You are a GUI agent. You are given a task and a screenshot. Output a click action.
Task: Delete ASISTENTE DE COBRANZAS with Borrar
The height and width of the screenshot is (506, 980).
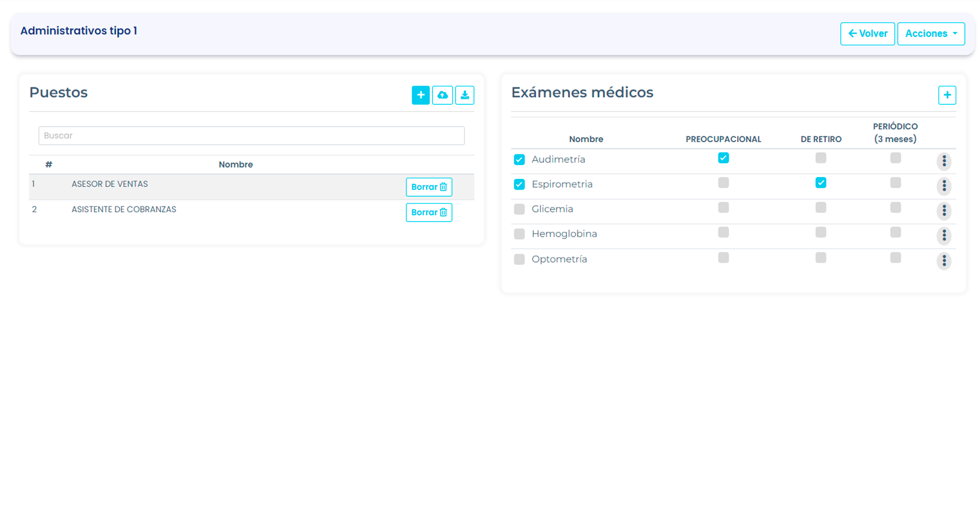[x=429, y=212]
